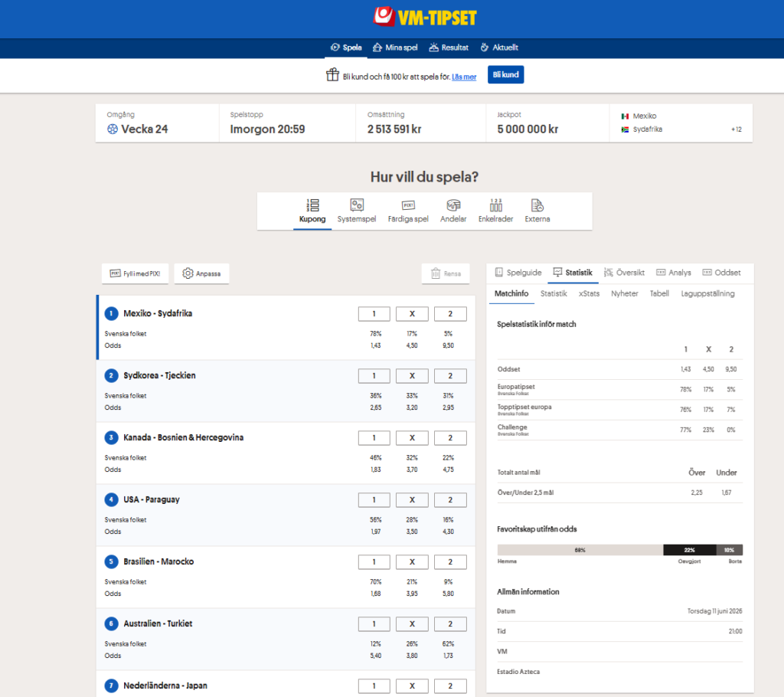Click the Över/Under 2,5 mål row
Image resolution: width=784 pixels, height=697 pixels.
click(619, 492)
